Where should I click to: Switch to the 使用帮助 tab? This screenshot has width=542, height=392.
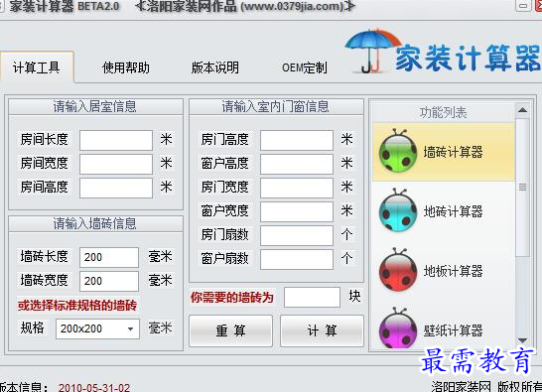click(126, 67)
